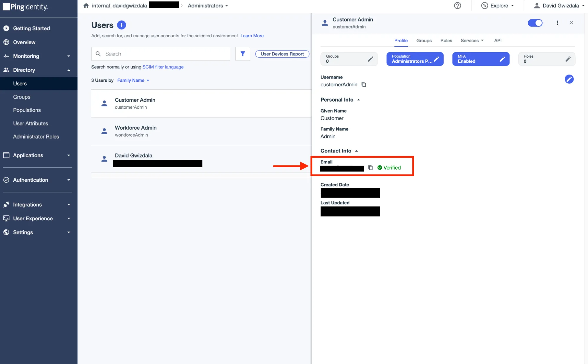This screenshot has height=364, width=588.
Task: Expand the Monitoring menu arrow
Action: pyautogui.click(x=69, y=56)
